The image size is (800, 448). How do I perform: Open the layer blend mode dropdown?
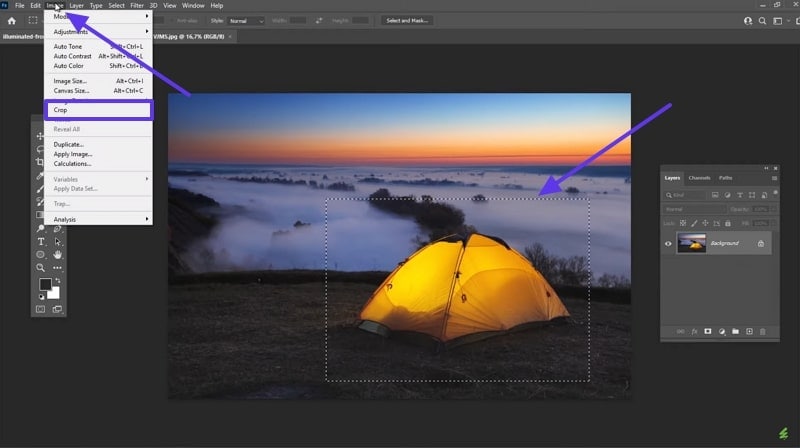pos(695,209)
